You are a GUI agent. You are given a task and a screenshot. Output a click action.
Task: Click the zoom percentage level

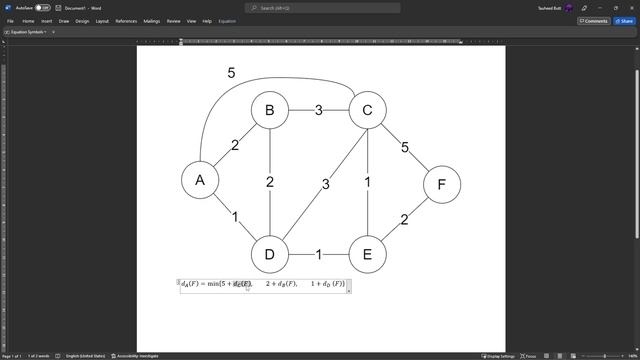click(x=633, y=356)
